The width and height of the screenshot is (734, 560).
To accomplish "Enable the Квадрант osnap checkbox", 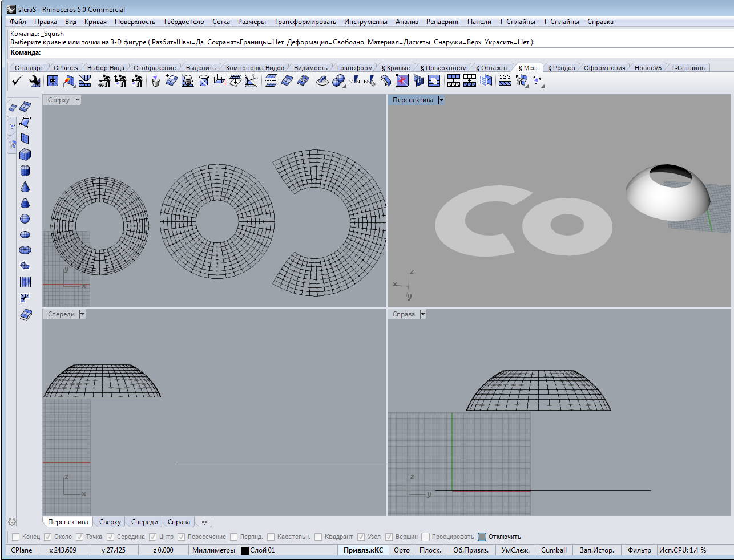I will [318, 537].
